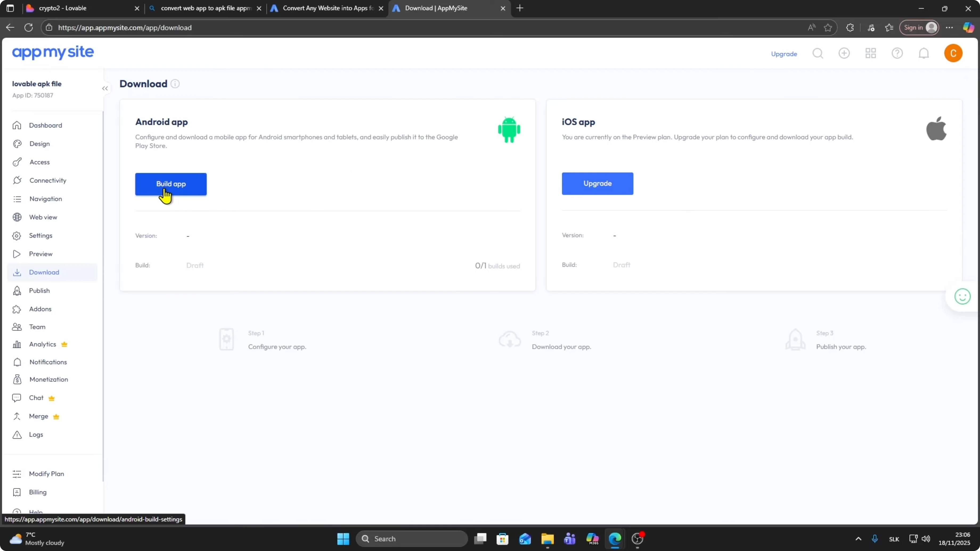Open Team in the sidebar
Image resolution: width=980 pixels, height=551 pixels.
point(52,327)
